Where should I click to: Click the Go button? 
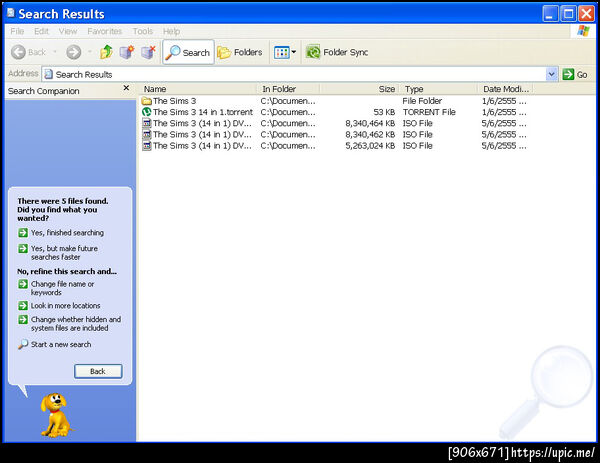(575, 74)
